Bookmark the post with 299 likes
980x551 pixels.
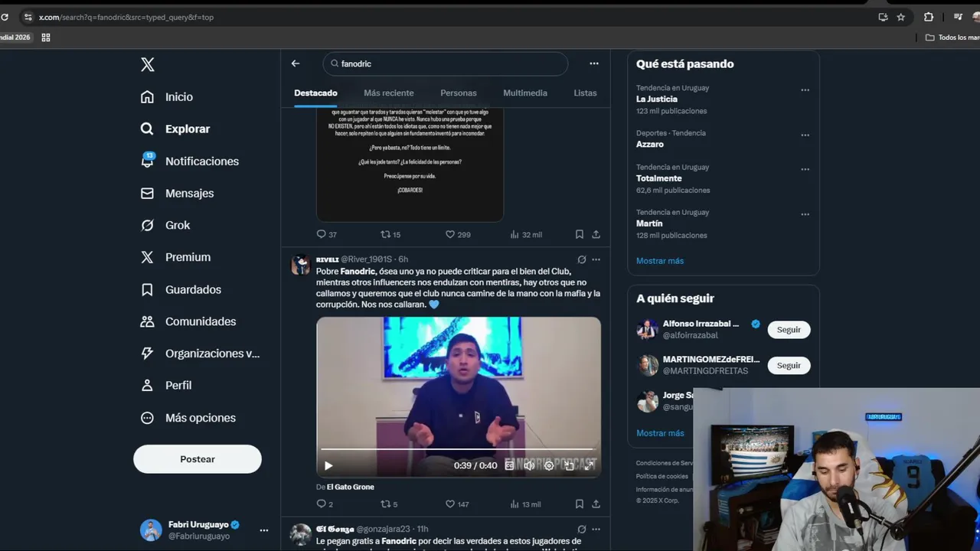pos(580,234)
